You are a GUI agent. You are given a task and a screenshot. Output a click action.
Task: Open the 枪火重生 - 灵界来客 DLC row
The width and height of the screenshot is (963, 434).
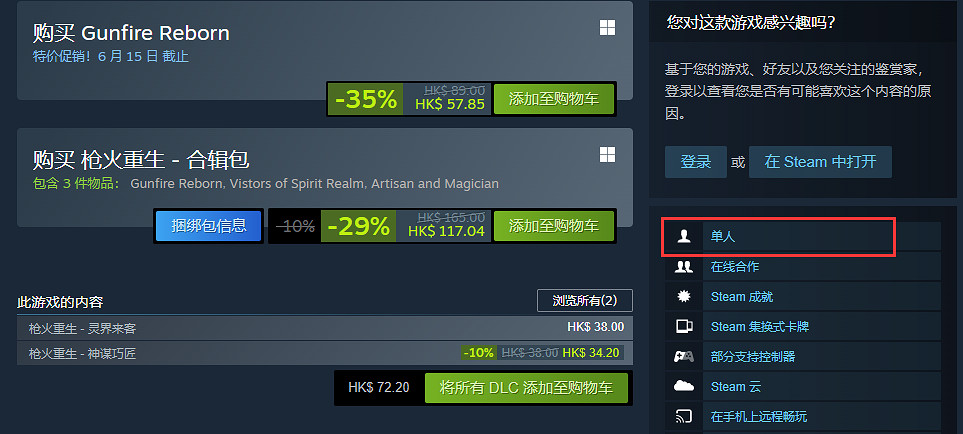click(x=325, y=328)
